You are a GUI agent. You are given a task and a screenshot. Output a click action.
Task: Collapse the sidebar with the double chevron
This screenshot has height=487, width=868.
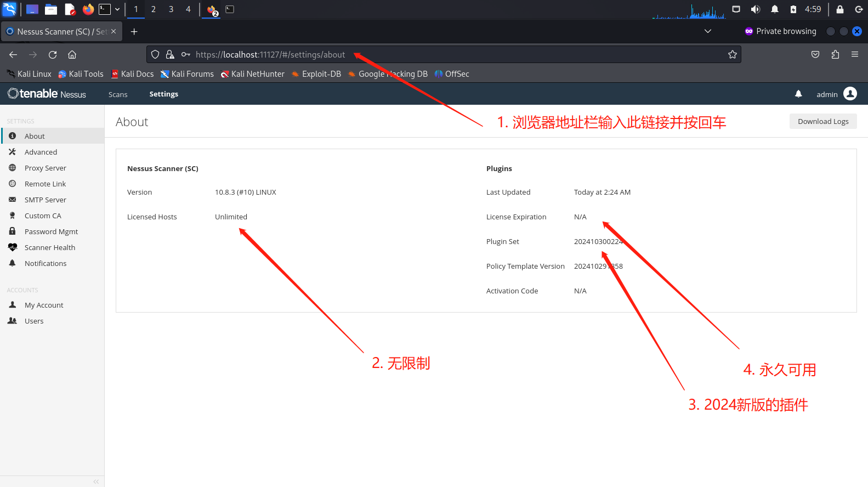pos(96,482)
